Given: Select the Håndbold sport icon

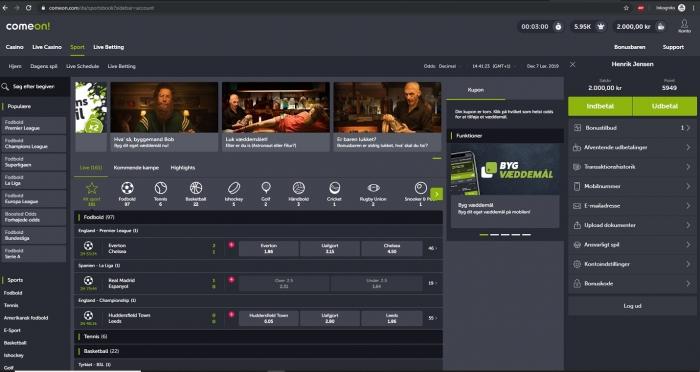Looking at the screenshot, I should (299, 188).
